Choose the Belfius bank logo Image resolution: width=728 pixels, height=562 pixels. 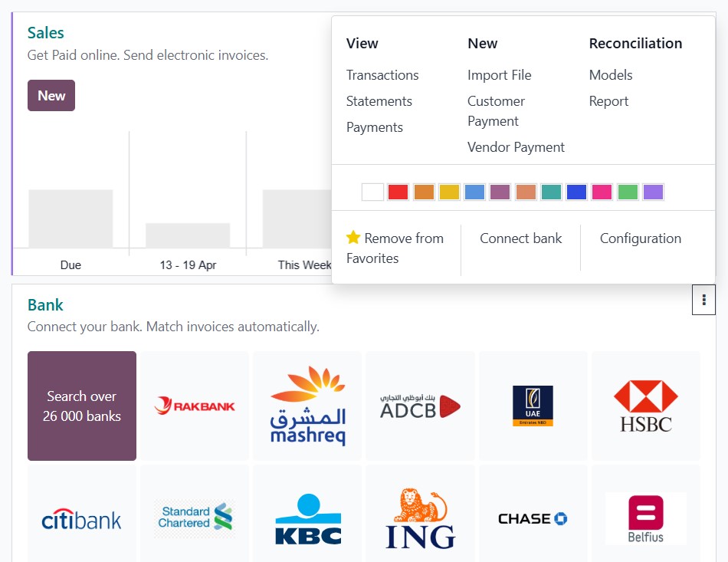tap(646, 519)
